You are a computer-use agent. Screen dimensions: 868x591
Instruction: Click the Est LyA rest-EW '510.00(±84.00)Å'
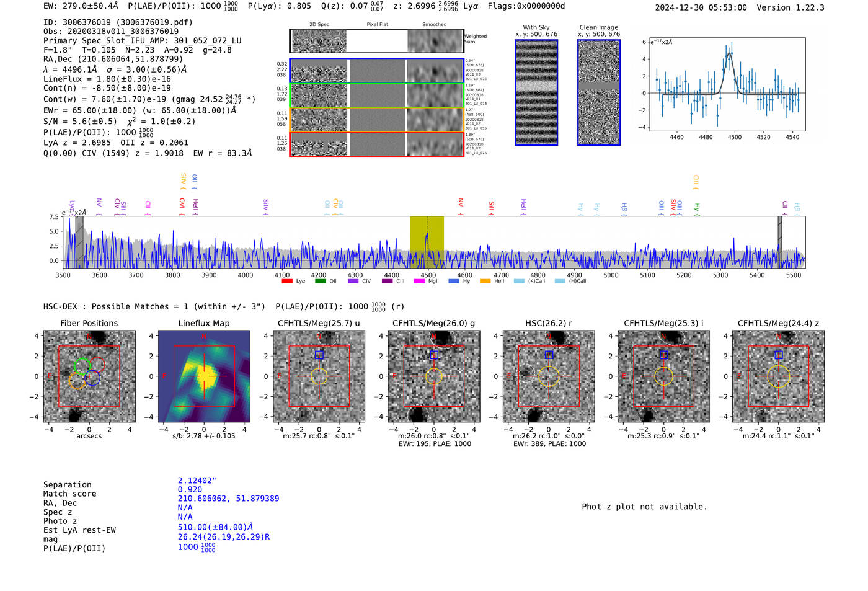click(x=215, y=527)
